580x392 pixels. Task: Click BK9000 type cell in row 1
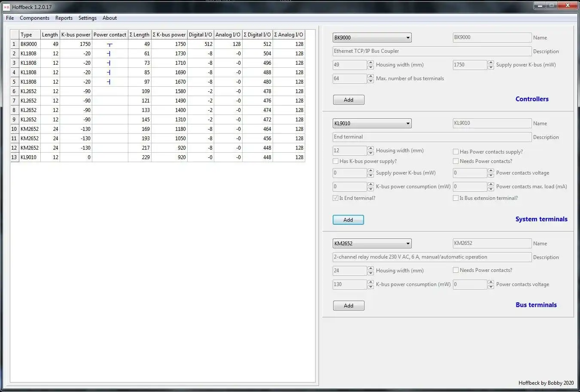30,44
